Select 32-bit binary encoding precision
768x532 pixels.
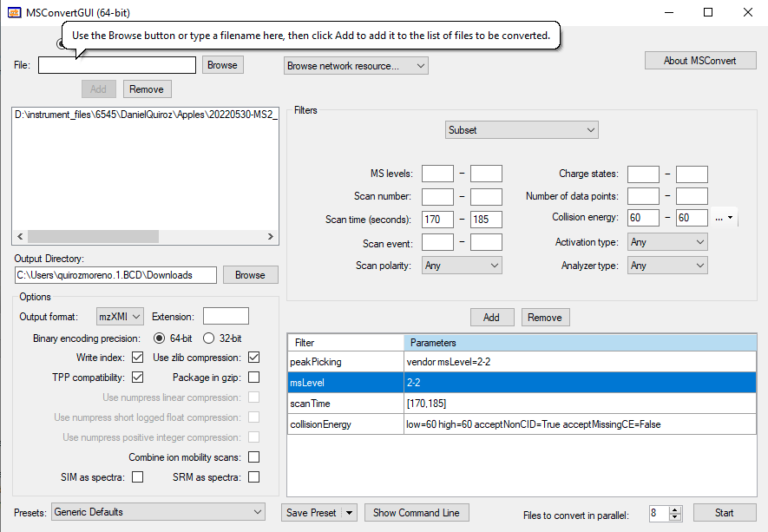(208, 338)
